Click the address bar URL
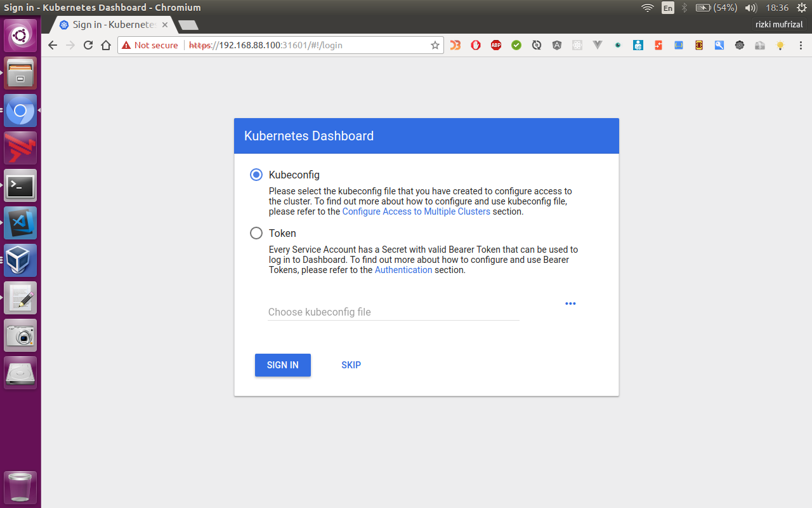 [266, 45]
